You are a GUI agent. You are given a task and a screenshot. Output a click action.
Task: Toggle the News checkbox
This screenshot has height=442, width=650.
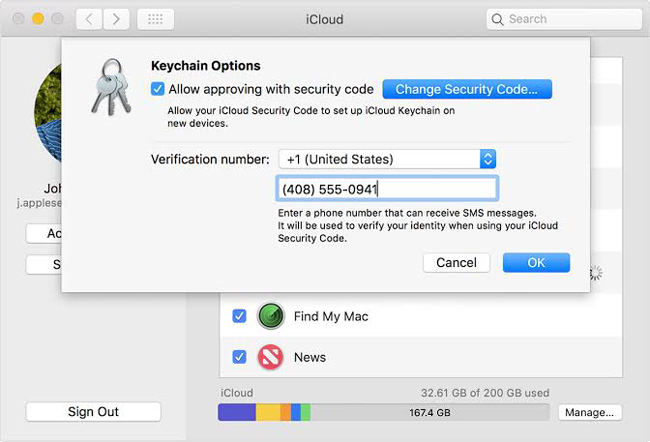pos(239,357)
